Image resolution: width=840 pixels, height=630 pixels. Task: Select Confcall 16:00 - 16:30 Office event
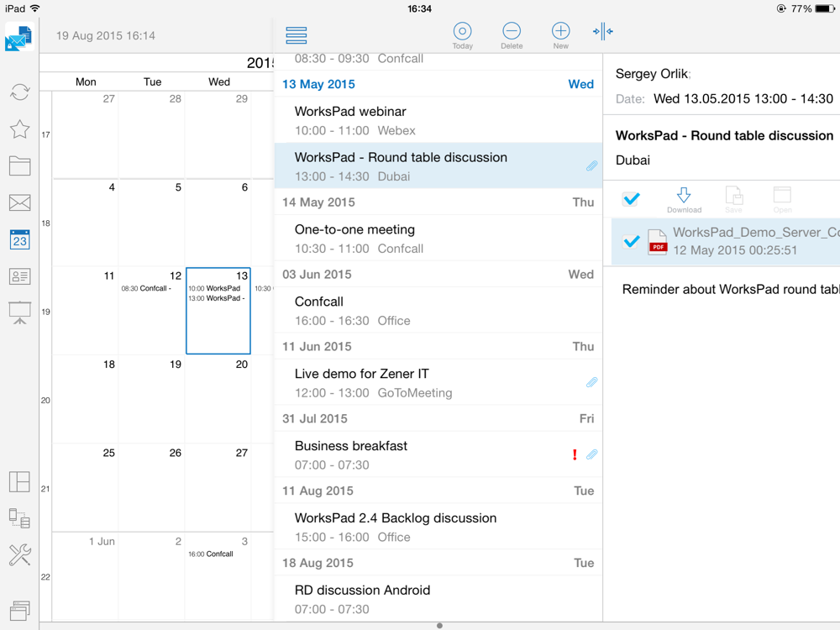point(438,311)
